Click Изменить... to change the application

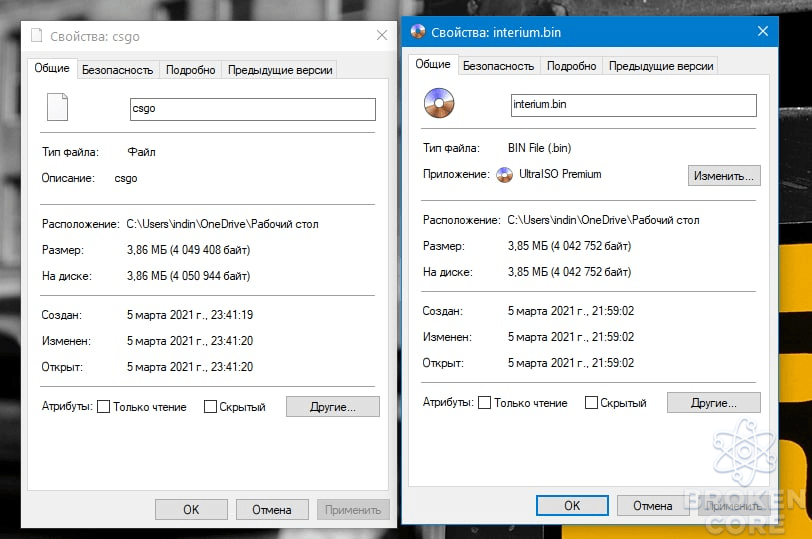tap(724, 176)
